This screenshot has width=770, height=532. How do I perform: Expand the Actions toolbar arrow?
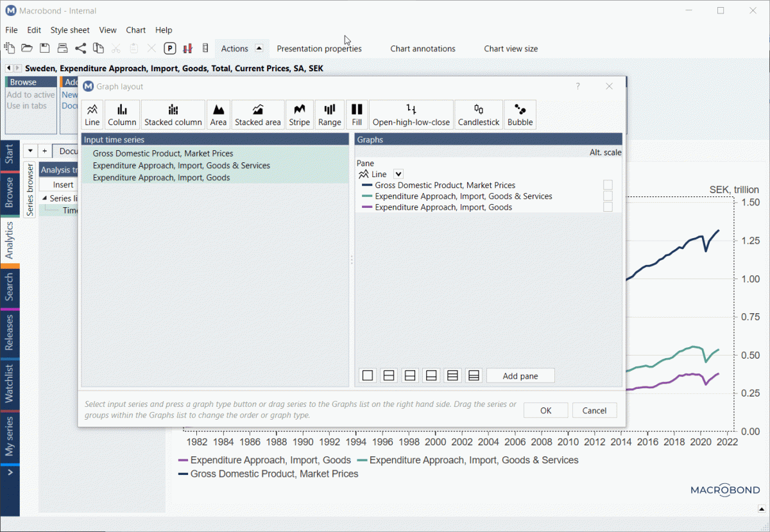tap(259, 48)
